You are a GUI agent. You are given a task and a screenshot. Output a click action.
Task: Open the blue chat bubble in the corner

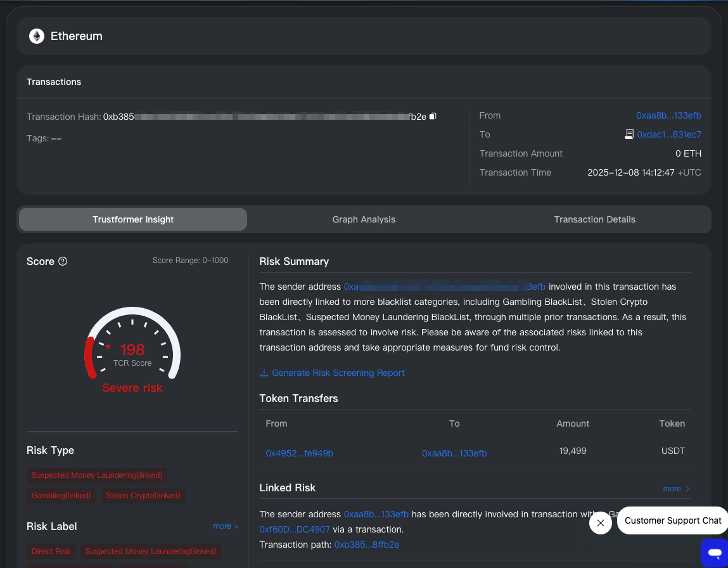tap(715, 553)
